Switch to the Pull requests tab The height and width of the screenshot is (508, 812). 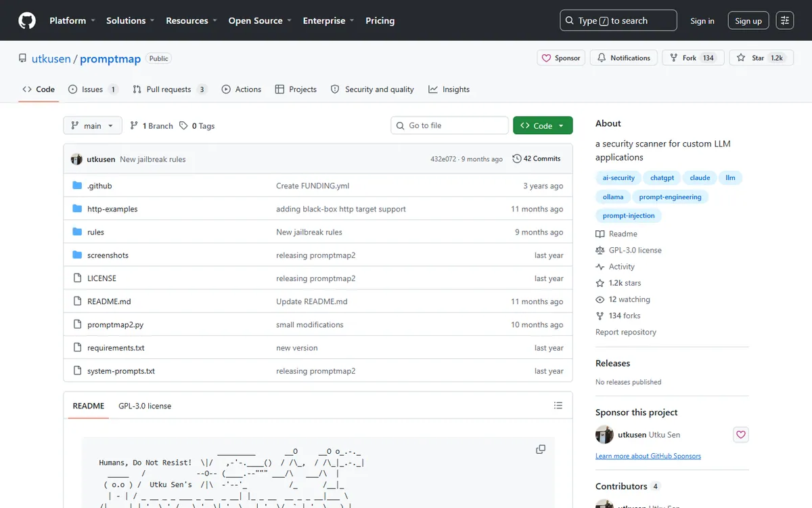[170, 89]
